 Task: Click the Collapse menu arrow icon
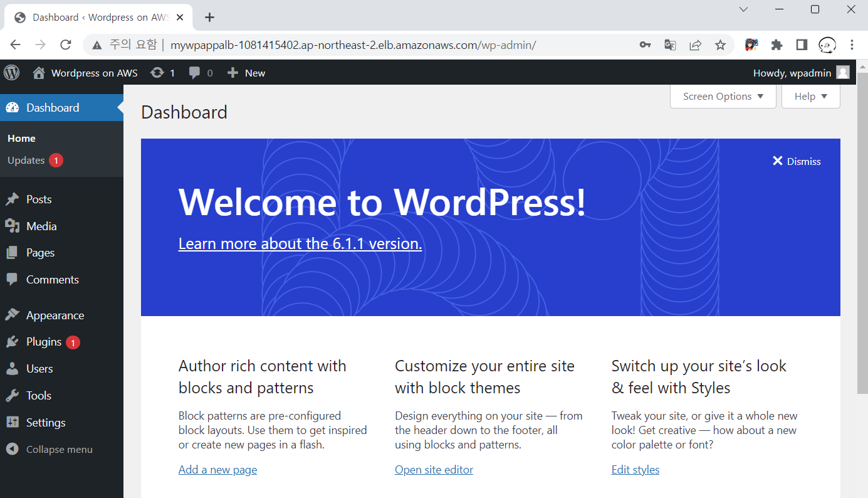tap(13, 449)
